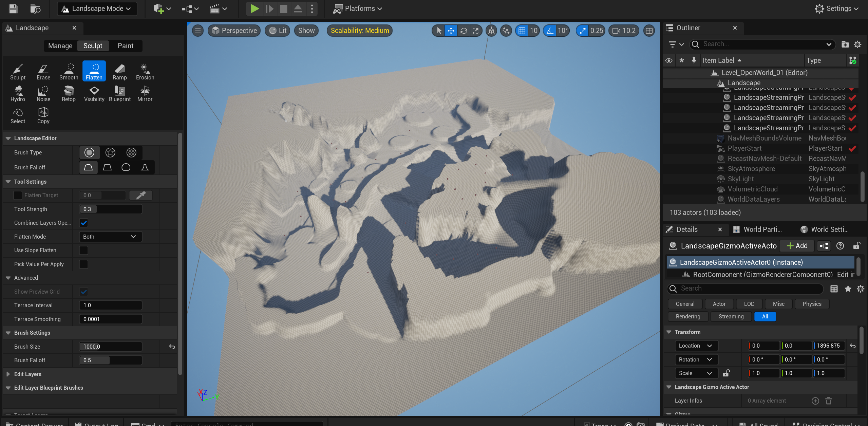Choose the alpha brush type
This screenshot has height=426, width=868.
110,152
